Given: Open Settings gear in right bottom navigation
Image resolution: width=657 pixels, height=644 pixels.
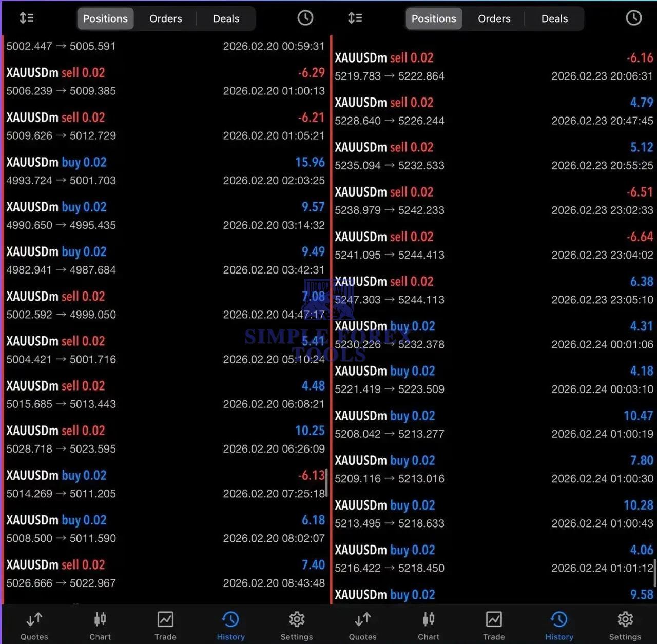Looking at the screenshot, I should tap(625, 623).
